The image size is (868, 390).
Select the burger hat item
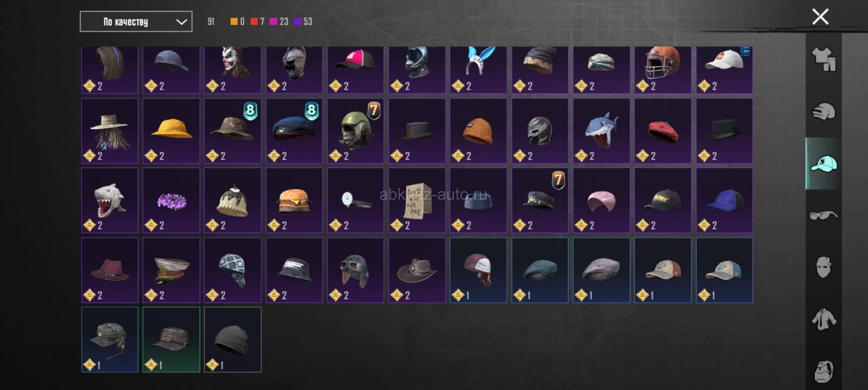pyautogui.click(x=294, y=201)
